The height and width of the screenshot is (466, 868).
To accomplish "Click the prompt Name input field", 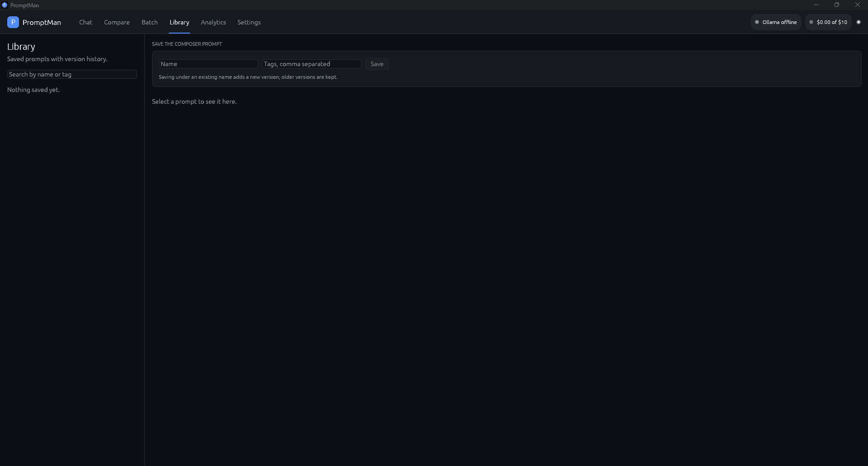I will [209, 64].
